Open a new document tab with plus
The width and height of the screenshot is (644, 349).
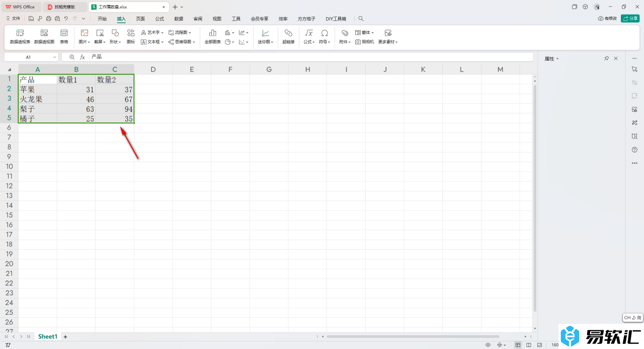pos(175,7)
